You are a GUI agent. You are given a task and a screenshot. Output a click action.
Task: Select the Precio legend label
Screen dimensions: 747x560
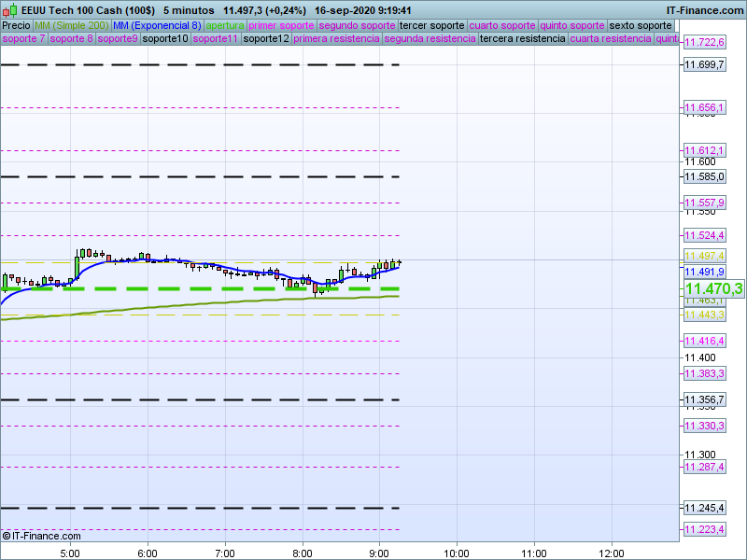click(x=16, y=25)
